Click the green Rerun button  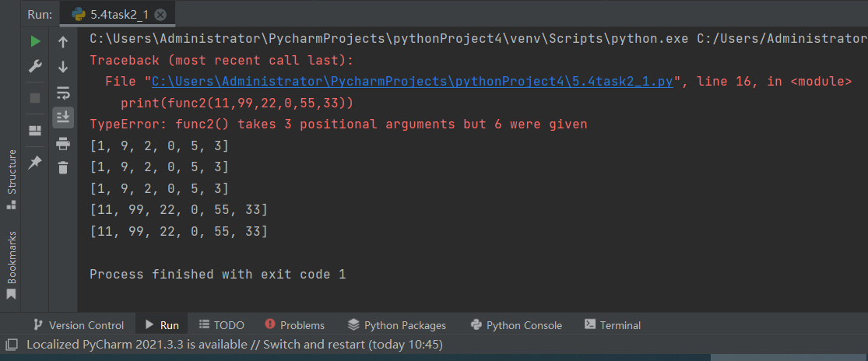pyautogui.click(x=35, y=40)
